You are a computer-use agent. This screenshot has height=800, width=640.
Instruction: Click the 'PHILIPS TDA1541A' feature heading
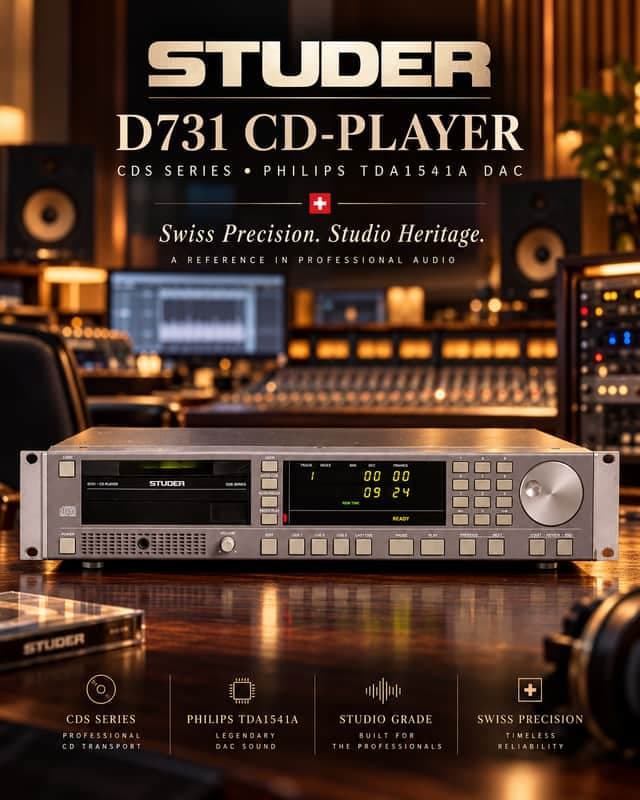(x=242, y=719)
